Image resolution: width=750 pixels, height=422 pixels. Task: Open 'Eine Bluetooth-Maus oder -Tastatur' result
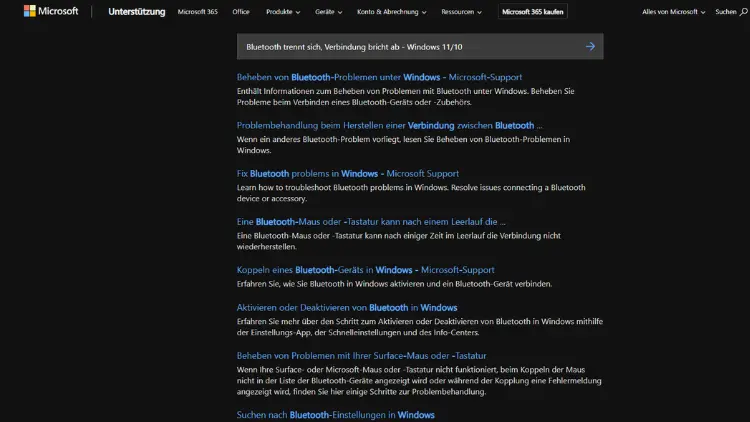pos(371,222)
